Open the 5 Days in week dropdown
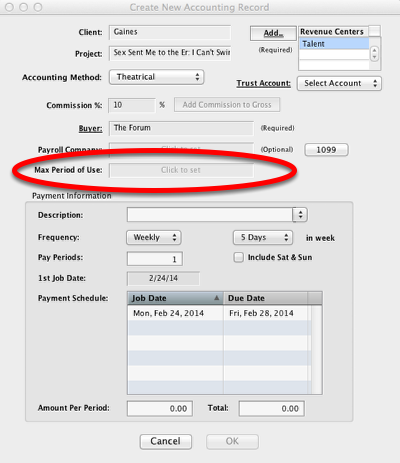The image size is (400, 463). (x=263, y=237)
